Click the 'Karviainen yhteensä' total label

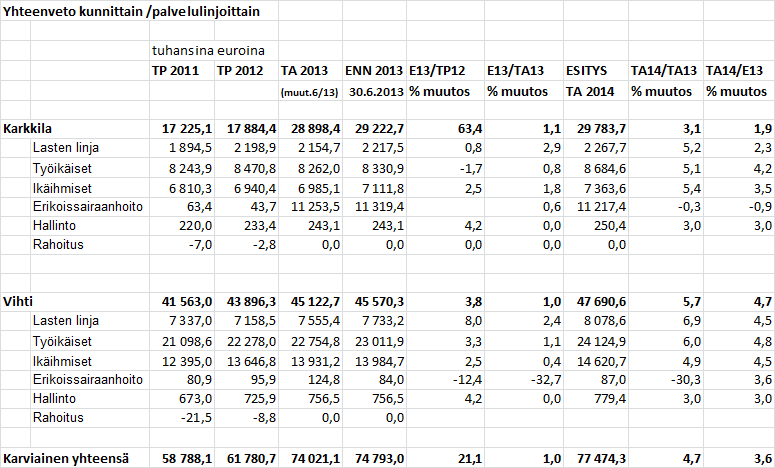tap(66, 459)
